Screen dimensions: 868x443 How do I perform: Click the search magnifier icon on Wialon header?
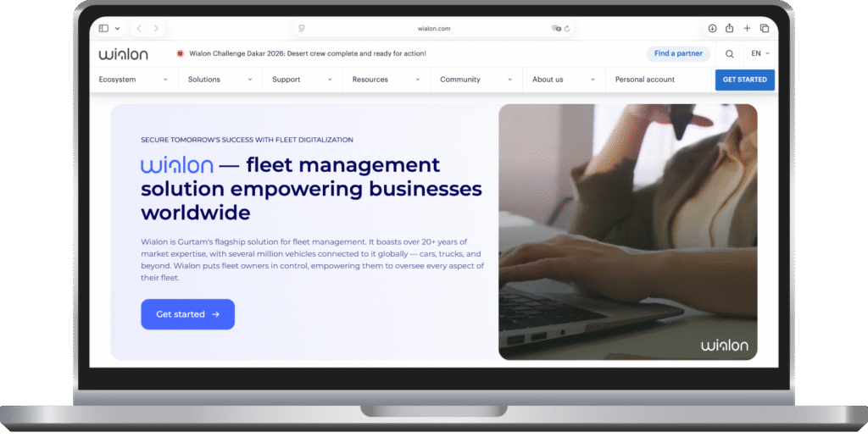coord(730,53)
